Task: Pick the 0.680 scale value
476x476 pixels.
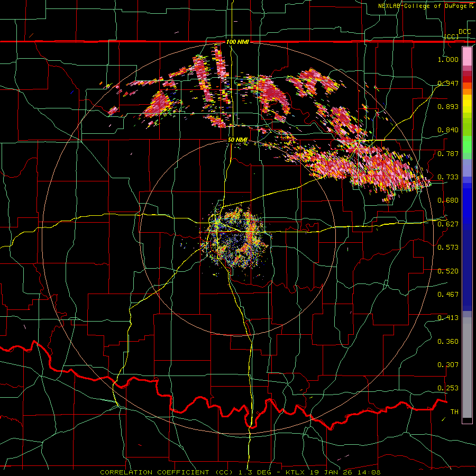Action: point(448,200)
